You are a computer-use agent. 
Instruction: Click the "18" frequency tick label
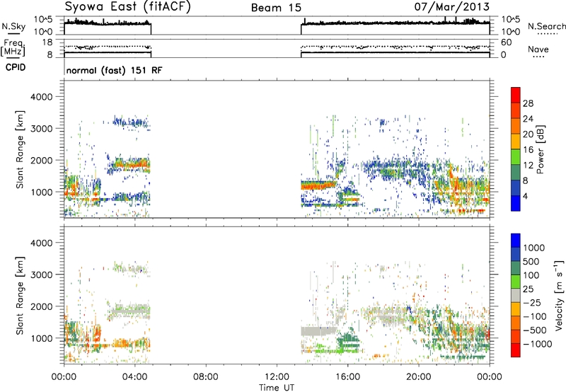point(47,42)
